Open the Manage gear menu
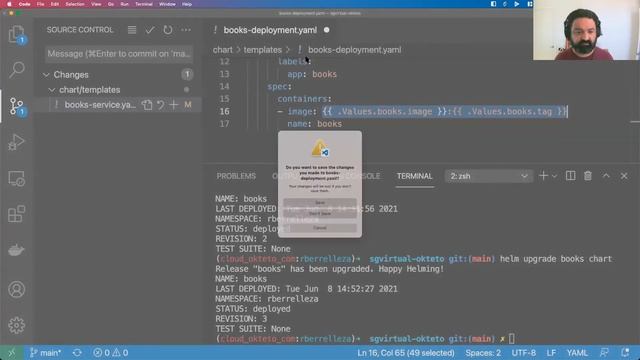The width and height of the screenshot is (640, 360). pos(16,325)
